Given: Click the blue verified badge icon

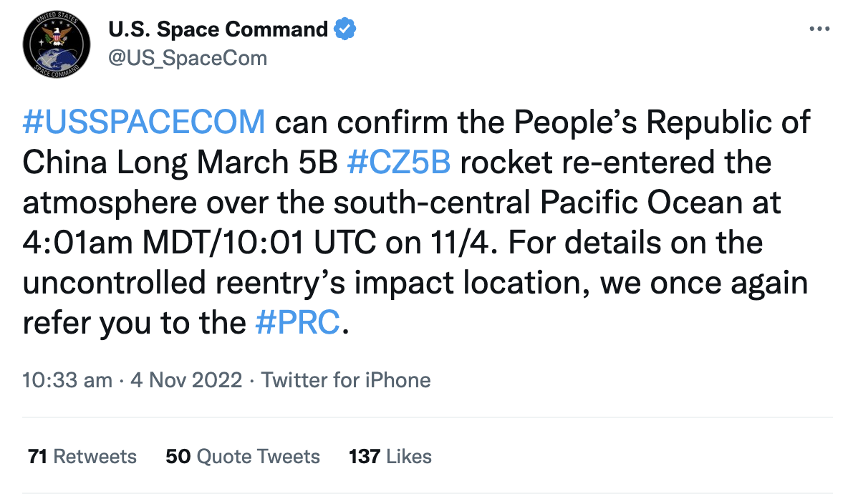Looking at the screenshot, I should [x=345, y=29].
